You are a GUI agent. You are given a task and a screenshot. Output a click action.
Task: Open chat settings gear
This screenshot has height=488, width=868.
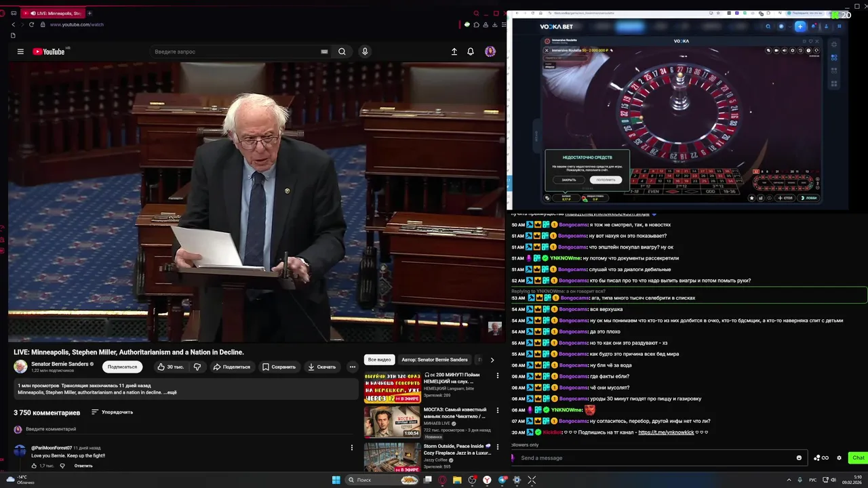pyautogui.click(x=839, y=457)
